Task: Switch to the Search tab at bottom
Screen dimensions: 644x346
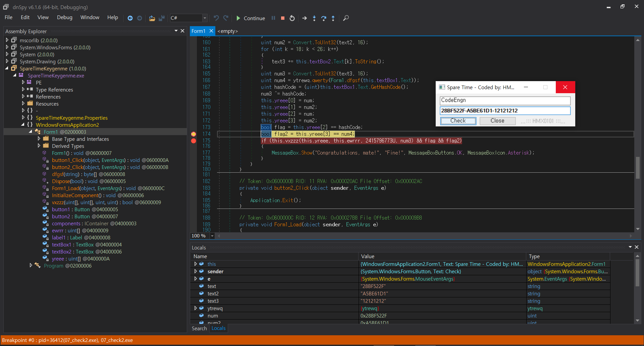Action: tap(199, 329)
